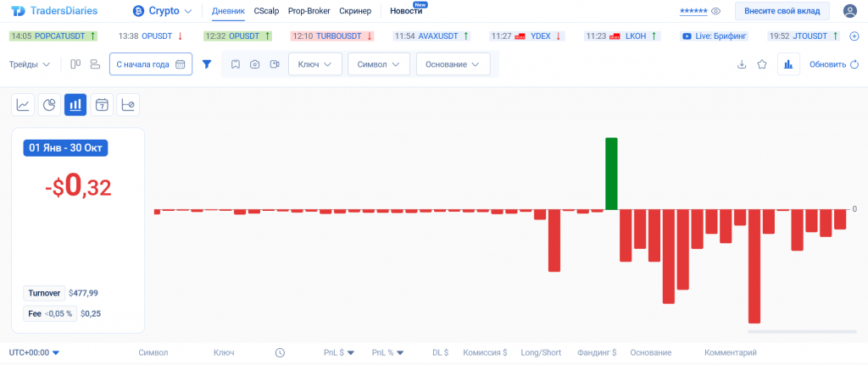
Task: Select the POPCATUSDT ticker item
Action: (53, 36)
